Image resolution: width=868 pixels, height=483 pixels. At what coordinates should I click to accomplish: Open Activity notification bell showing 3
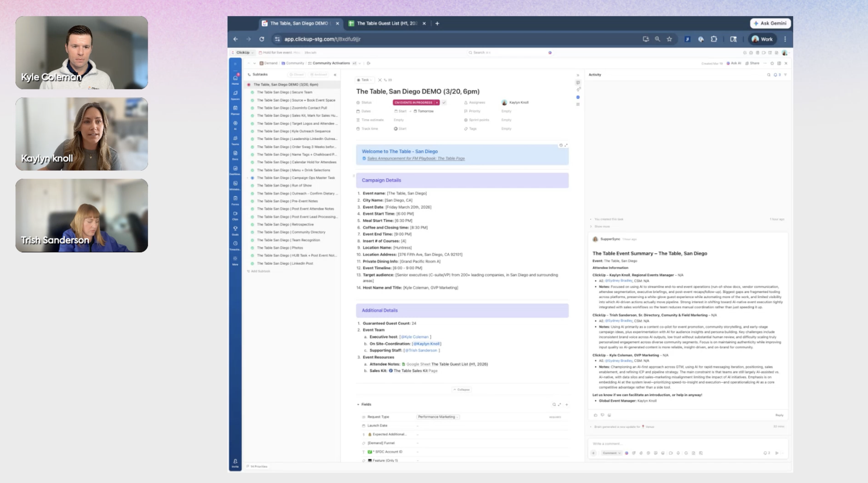[777, 75]
